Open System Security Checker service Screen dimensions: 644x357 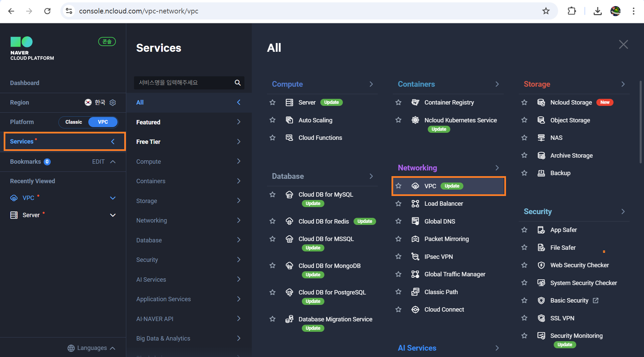coord(583,283)
